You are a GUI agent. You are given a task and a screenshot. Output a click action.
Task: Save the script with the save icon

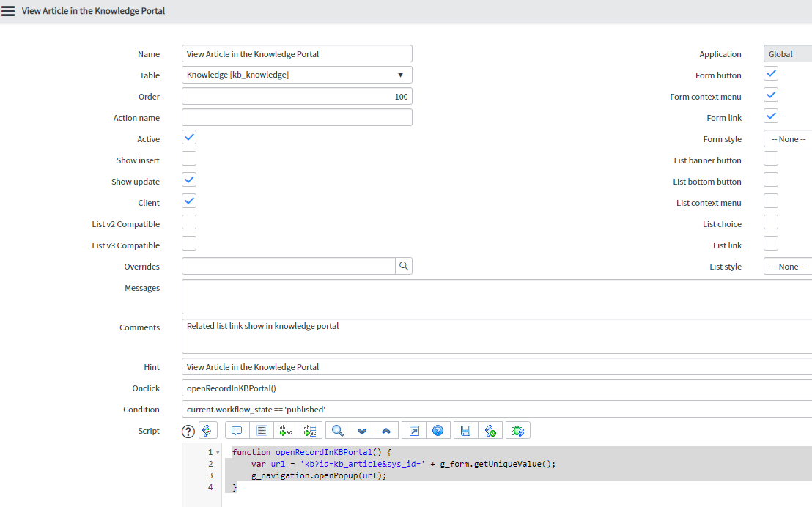(465, 430)
